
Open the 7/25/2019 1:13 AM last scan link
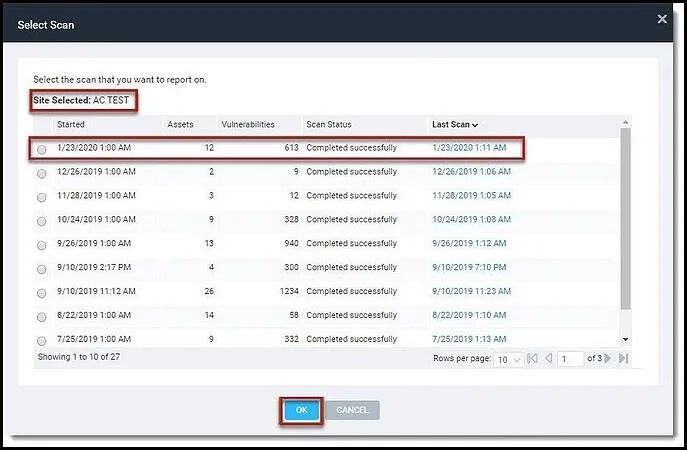click(x=469, y=339)
